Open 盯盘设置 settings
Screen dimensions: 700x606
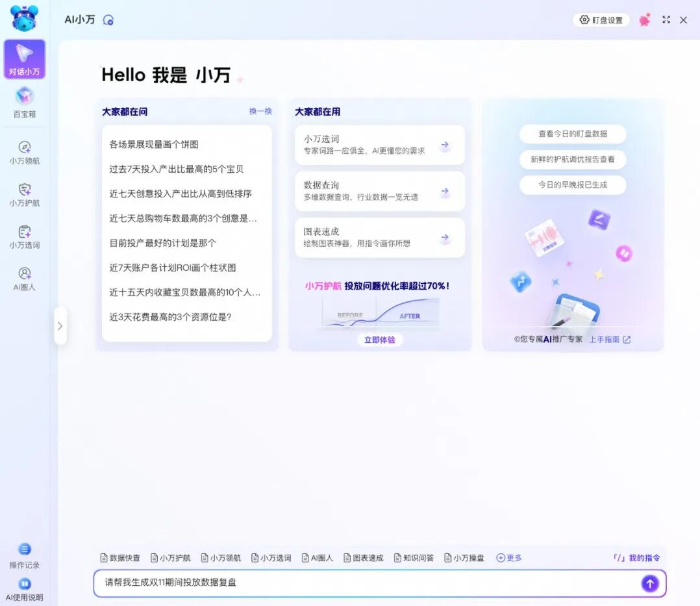coord(601,20)
